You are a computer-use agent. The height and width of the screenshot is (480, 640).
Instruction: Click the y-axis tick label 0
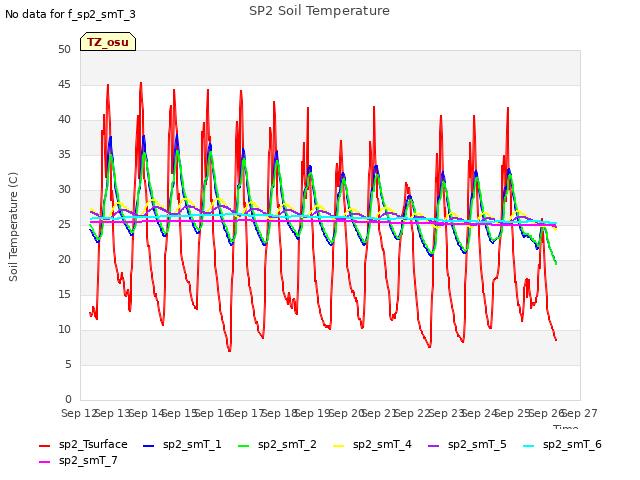(68, 399)
